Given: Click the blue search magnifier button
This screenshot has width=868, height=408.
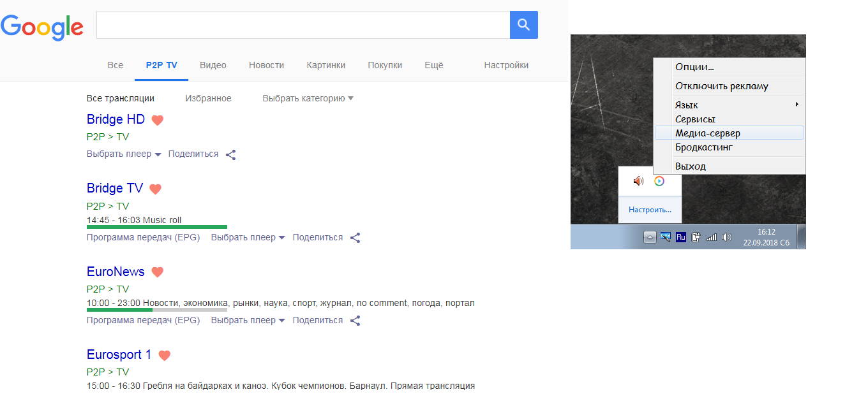Looking at the screenshot, I should [x=524, y=25].
